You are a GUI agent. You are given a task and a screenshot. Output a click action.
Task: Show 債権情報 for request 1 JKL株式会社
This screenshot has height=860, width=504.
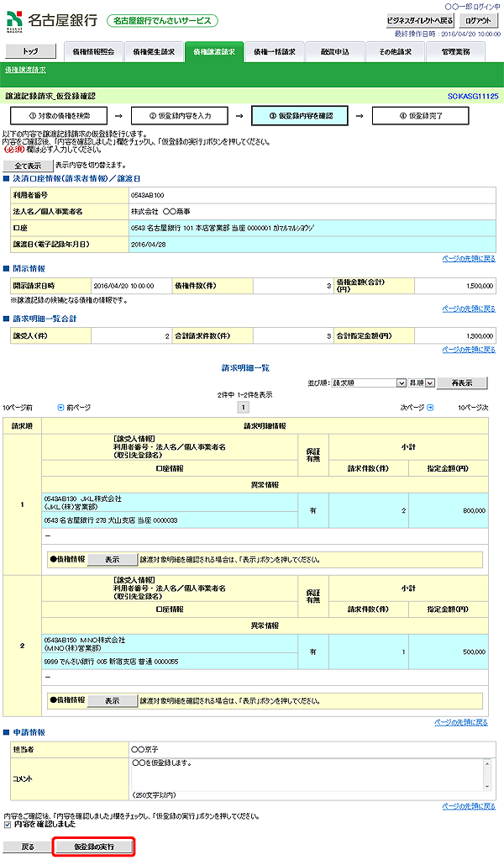point(113,559)
